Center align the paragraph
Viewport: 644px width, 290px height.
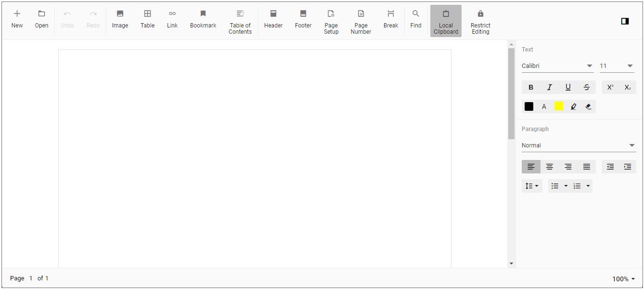550,167
